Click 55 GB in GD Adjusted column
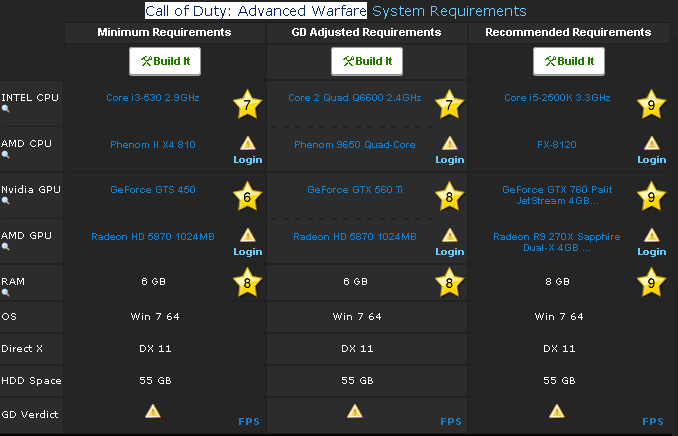This screenshot has height=436, width=678. pyautogui.click(x=357, y=381)
